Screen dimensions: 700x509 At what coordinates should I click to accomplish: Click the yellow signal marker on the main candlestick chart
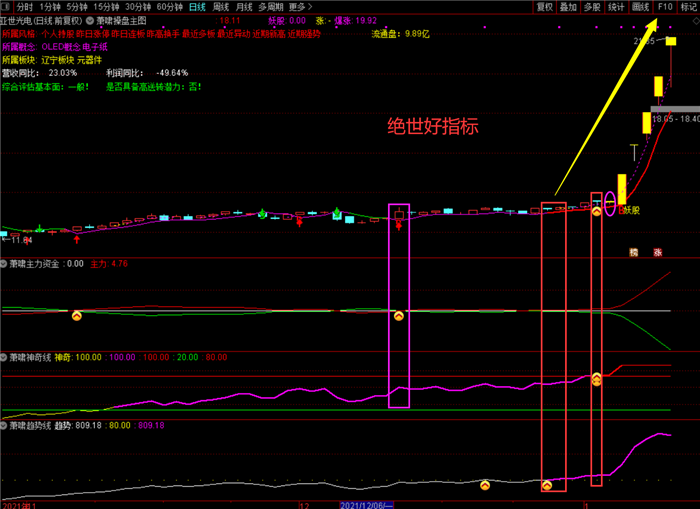596,211
